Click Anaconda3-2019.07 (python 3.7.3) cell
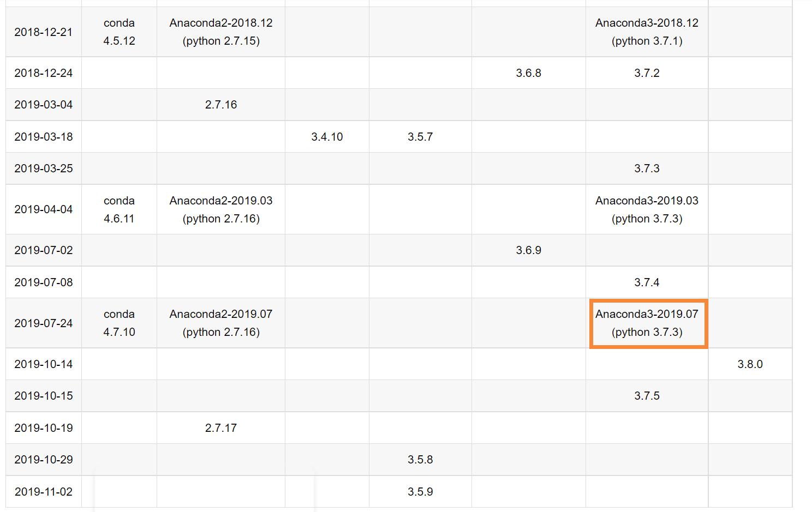This screenshot has width=812, height=512. click(648, 323)
